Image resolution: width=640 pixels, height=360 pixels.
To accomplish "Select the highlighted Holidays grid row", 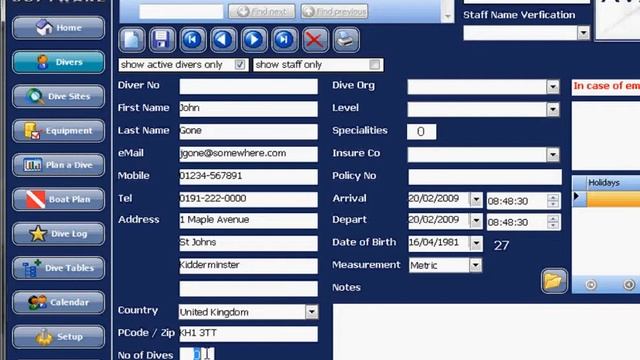I will coord(613,199).
